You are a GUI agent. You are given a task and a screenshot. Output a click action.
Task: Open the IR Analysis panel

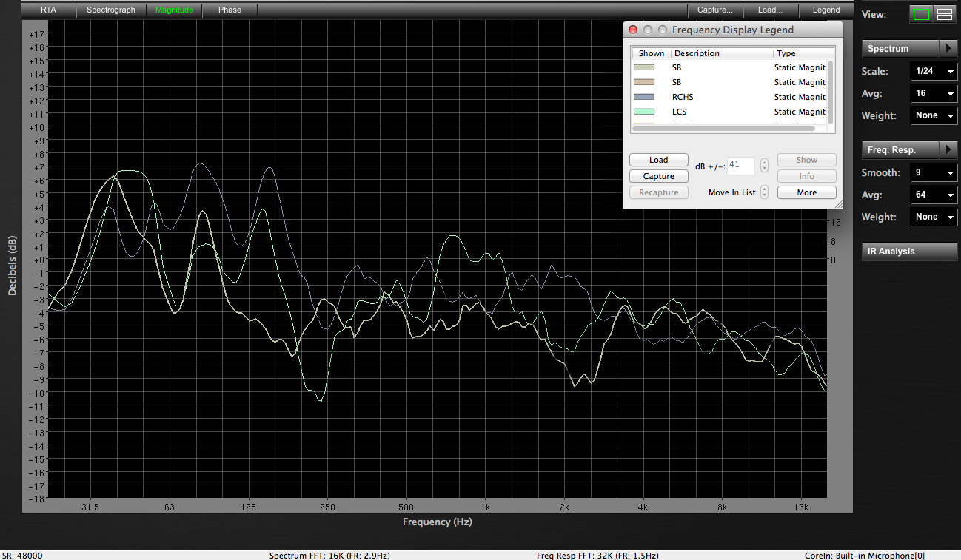(909, 252)
